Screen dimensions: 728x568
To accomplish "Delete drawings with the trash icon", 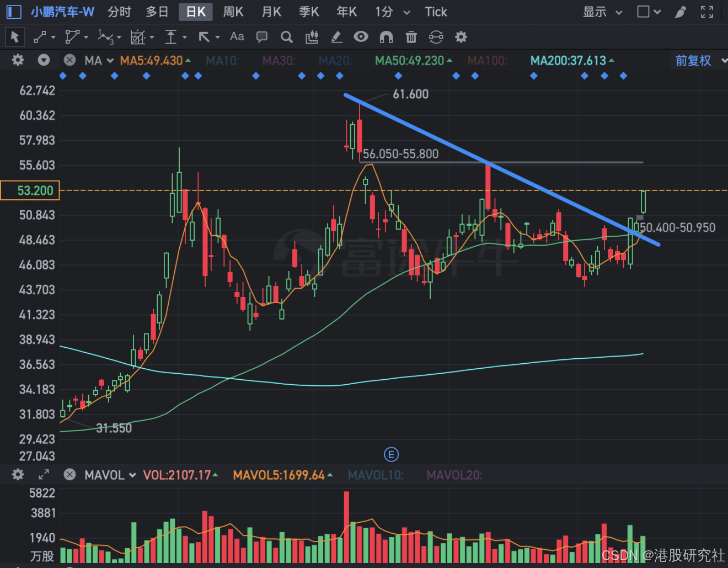I will [x=411, y=37].
